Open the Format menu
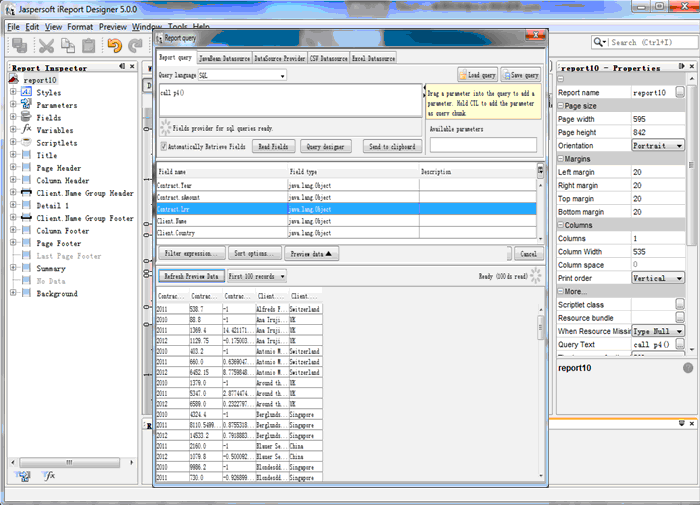The height and width of the screenshot is (505, 700). pyautogui.click(x=80, y=26)
